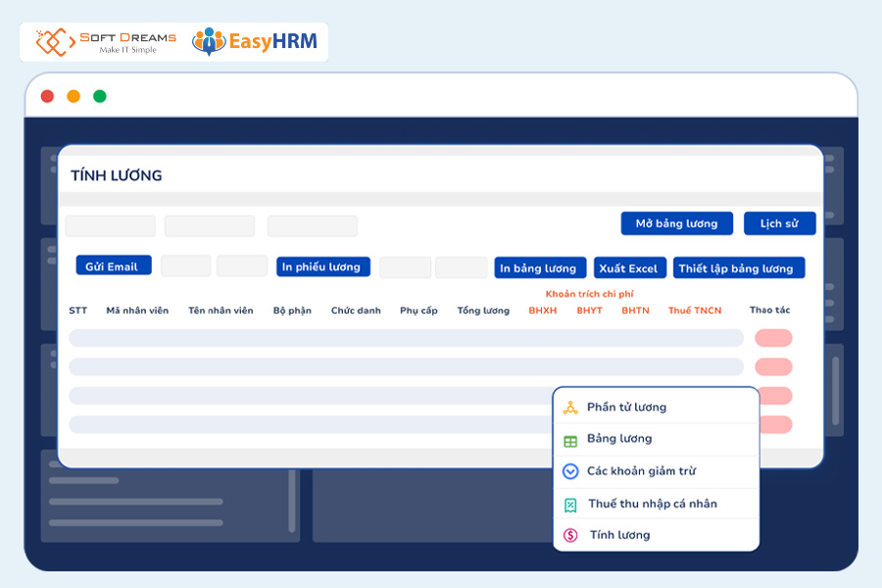
Task: Open Mở bảng lương
Action: tap(676, 222)
